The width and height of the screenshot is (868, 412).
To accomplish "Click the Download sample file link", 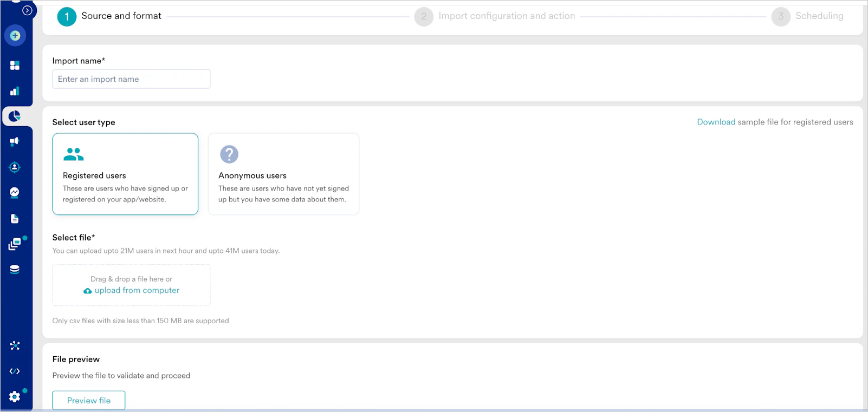I will (x=716, y=122).
